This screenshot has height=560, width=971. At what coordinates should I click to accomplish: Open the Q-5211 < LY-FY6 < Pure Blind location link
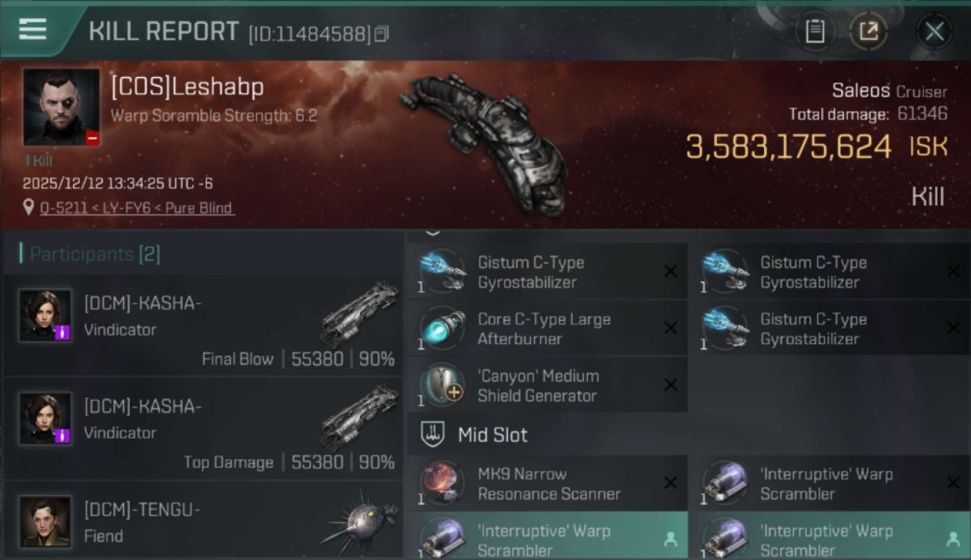[x=136, y=208]
